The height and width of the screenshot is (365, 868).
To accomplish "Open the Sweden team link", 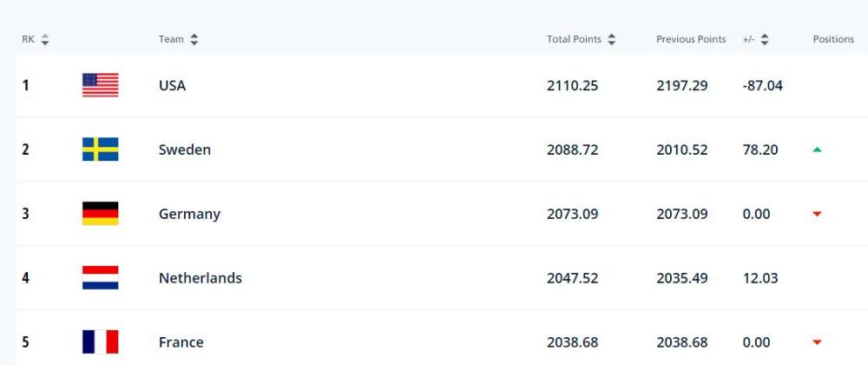I will pyautogui.click(x=185, y=149).
